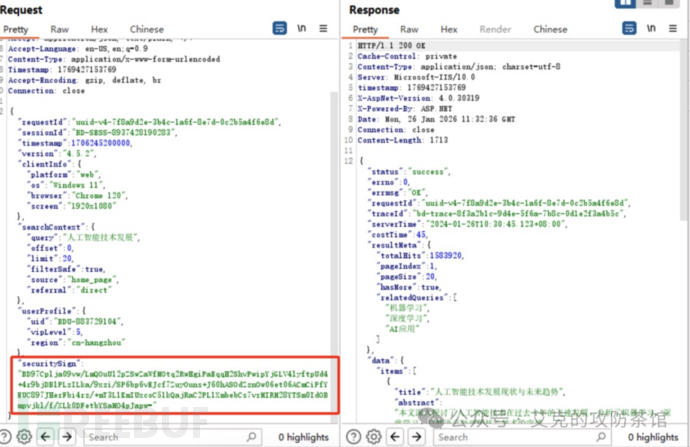
Task: Toggle Response non-printable characters \n button
Action: point(652,30)
